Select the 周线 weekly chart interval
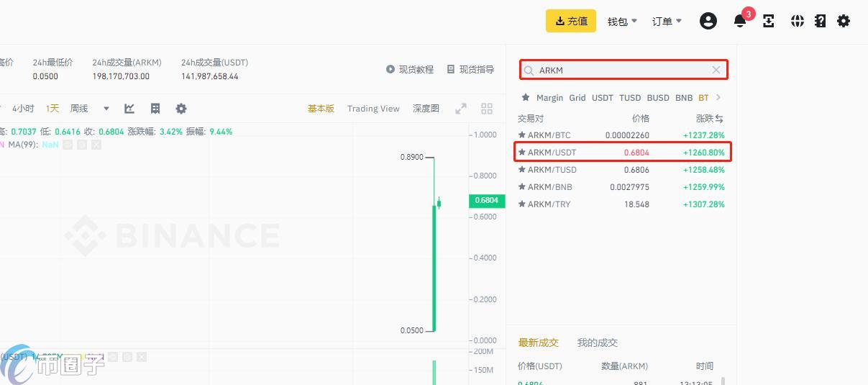Screen dimensions: 868x385 79,109
